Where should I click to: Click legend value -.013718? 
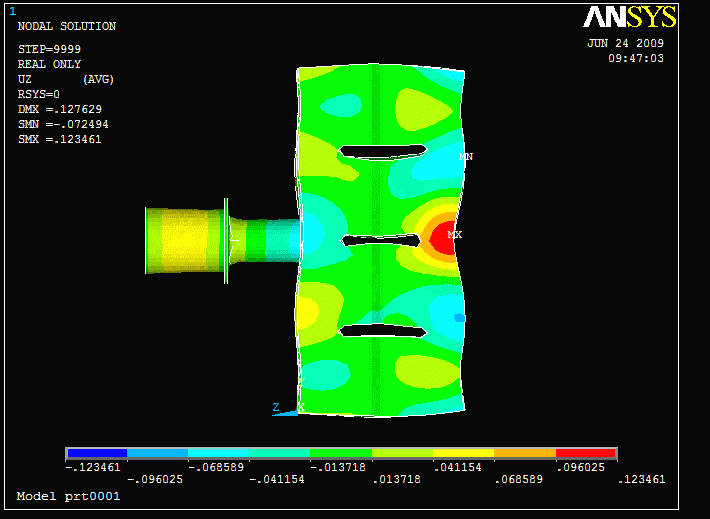coord(338,467)
